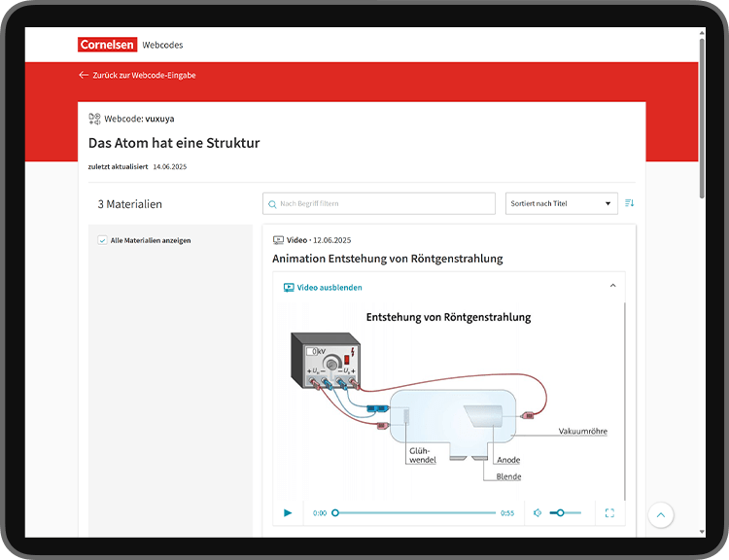Click the title Animation Entstehung von Röntgenstrahlung
This screenshot has height=560, width=729.
pyautogui.click(x=388, y=259)
